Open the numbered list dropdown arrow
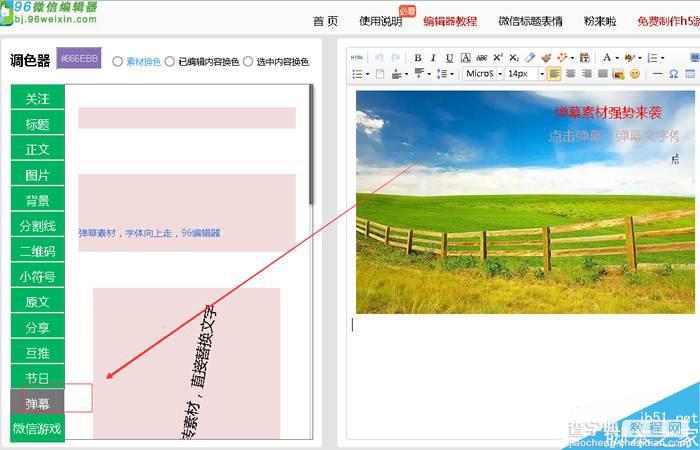700x450 pixels. pyautogui.click(x=662, y=58)
